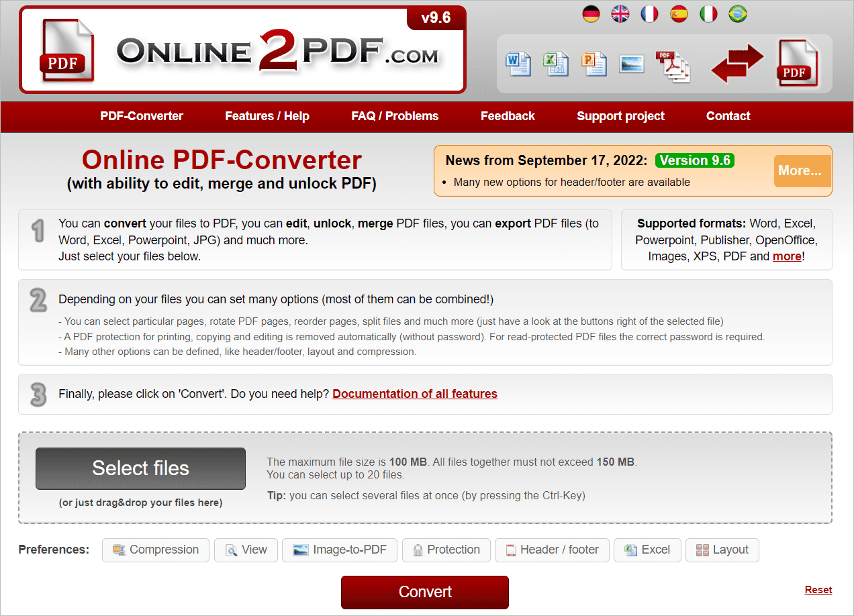Select the French flag language

pos(650,14)
